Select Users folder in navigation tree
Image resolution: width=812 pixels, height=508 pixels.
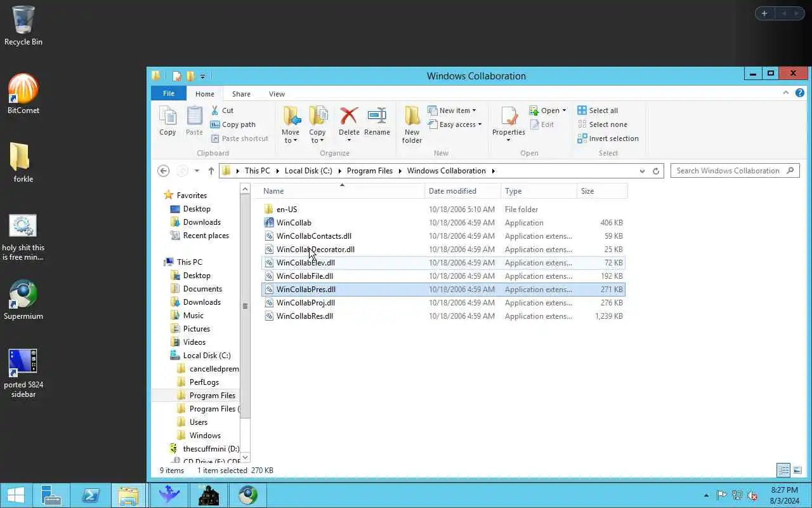(198, 422)
